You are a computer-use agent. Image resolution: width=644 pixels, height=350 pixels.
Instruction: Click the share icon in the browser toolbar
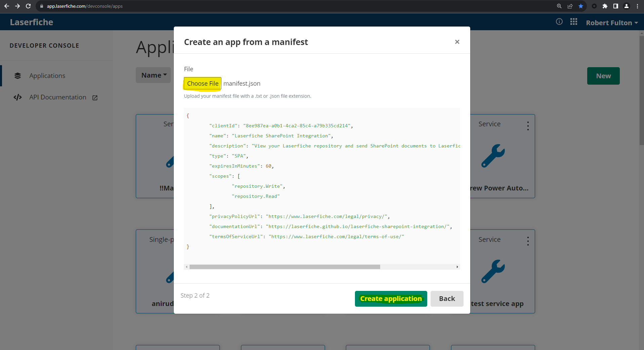click(570, 6)
